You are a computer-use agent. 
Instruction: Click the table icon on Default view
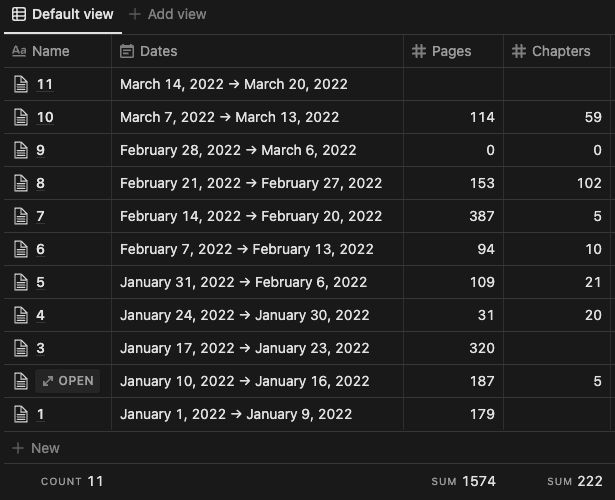click(19, 15)
